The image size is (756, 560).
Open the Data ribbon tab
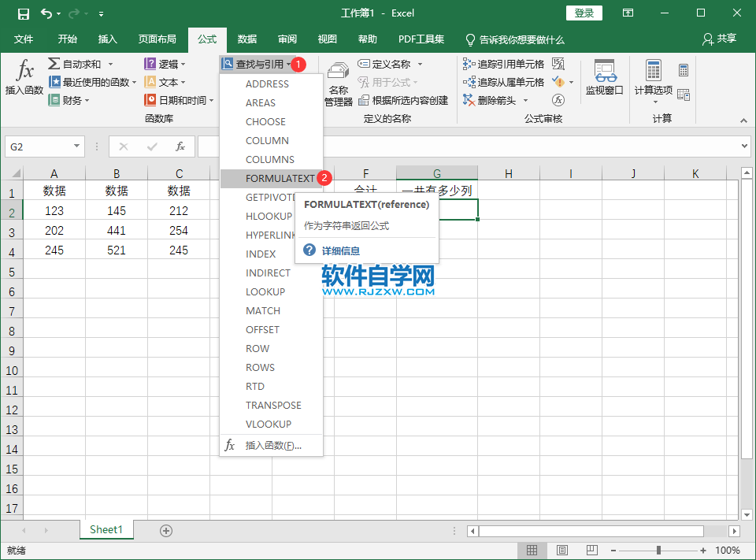click(x=246, y=39)
